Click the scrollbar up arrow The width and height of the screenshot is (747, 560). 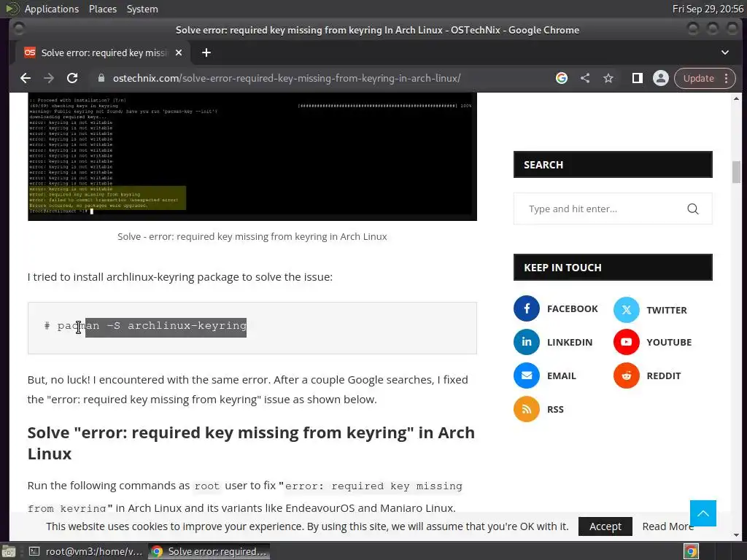click(x=736, y=98)
